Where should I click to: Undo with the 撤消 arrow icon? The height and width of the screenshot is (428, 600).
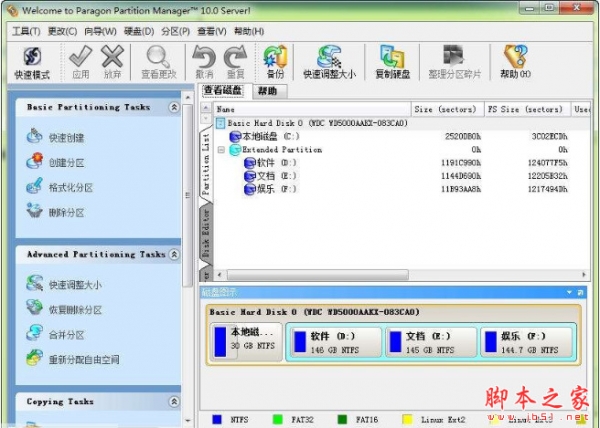(204, 62)
